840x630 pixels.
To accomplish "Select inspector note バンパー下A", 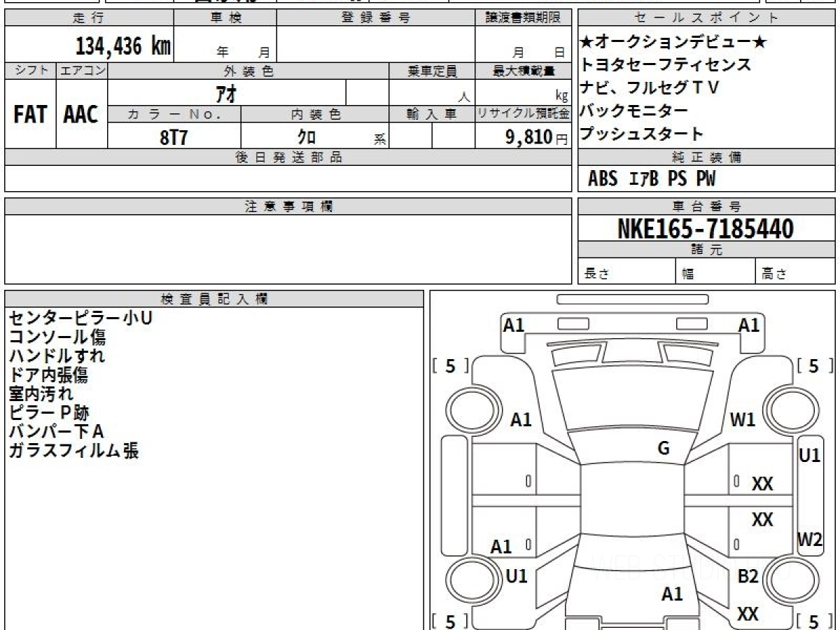I will [56, 432].
